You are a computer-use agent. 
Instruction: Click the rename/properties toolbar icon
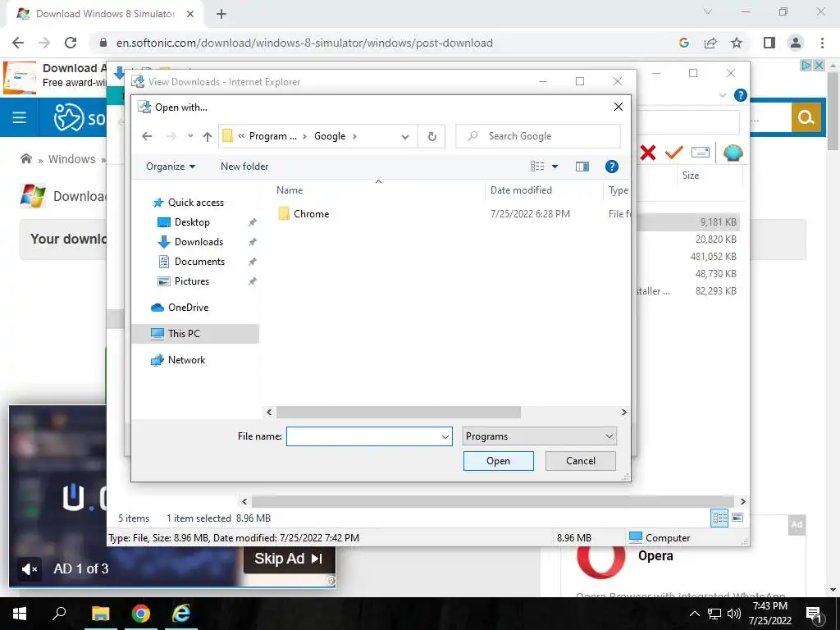coord(701,153)
